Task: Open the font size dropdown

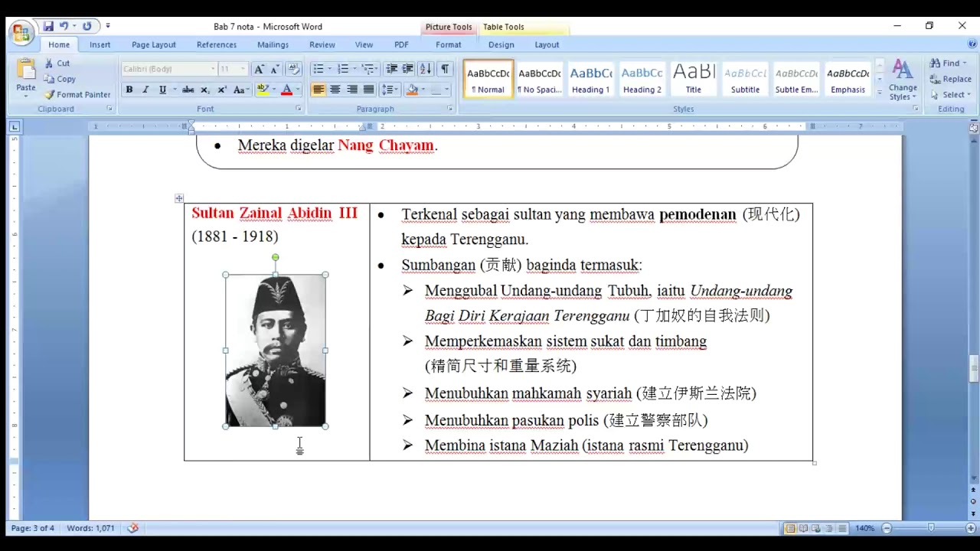Action: (243, 69)
